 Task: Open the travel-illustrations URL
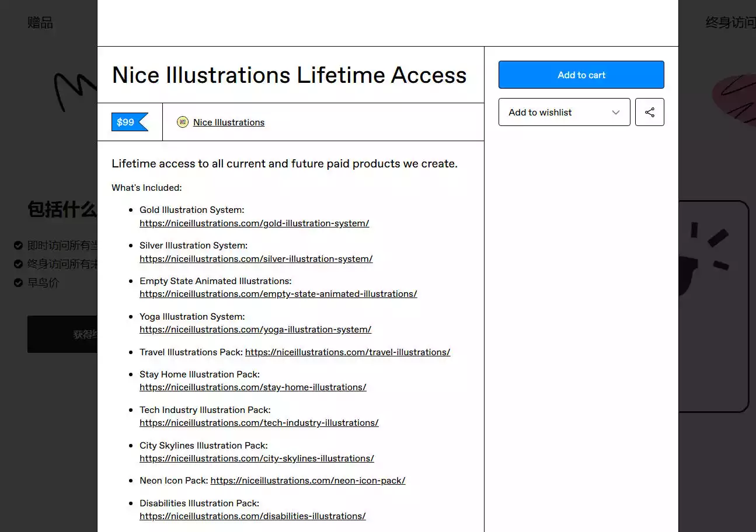(x=348, y=352)
